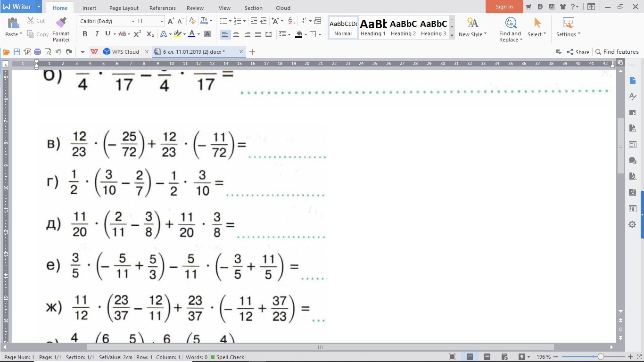
Task: Apply superscript formatting
Action: tap(137, 34)
